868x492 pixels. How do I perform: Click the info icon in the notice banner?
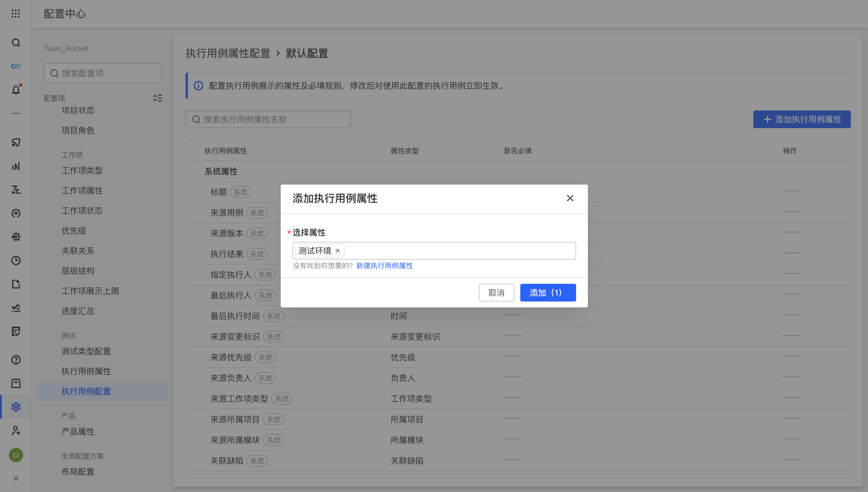click(199, 86)
